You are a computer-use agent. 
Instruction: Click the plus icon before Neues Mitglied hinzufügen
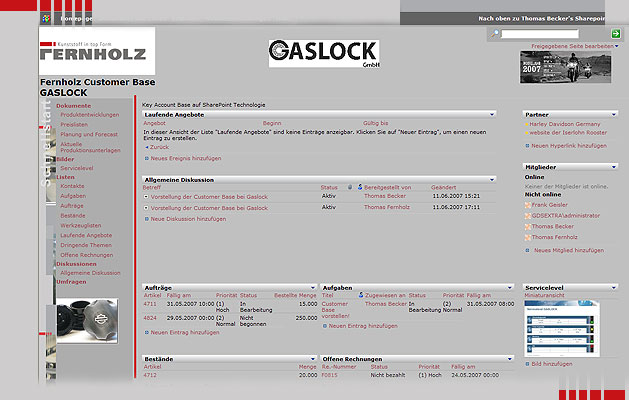[527, 250]
